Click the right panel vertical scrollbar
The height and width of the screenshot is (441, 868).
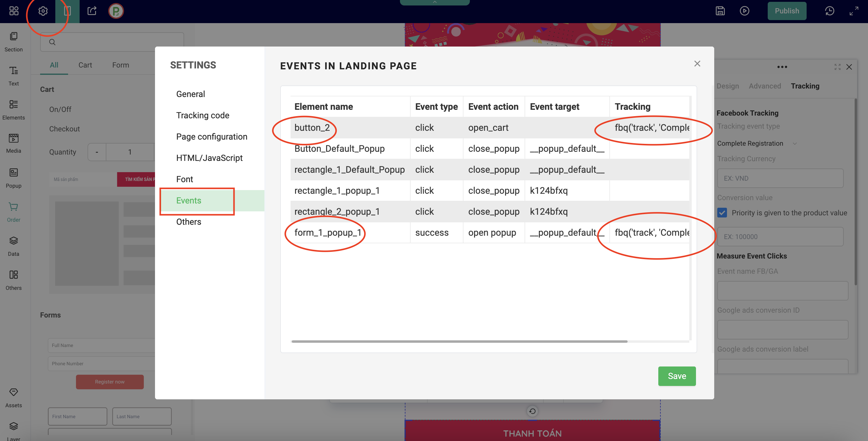click(856, 192)
